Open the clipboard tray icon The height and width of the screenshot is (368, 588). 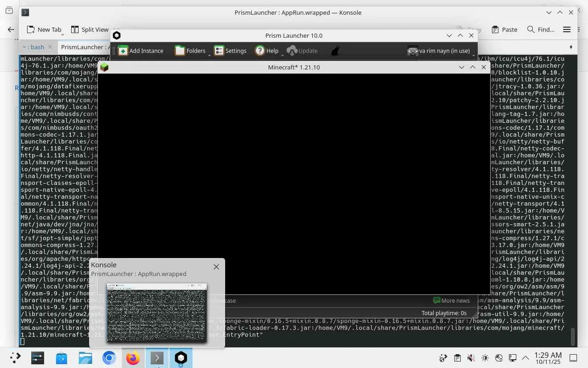point(457,358)
